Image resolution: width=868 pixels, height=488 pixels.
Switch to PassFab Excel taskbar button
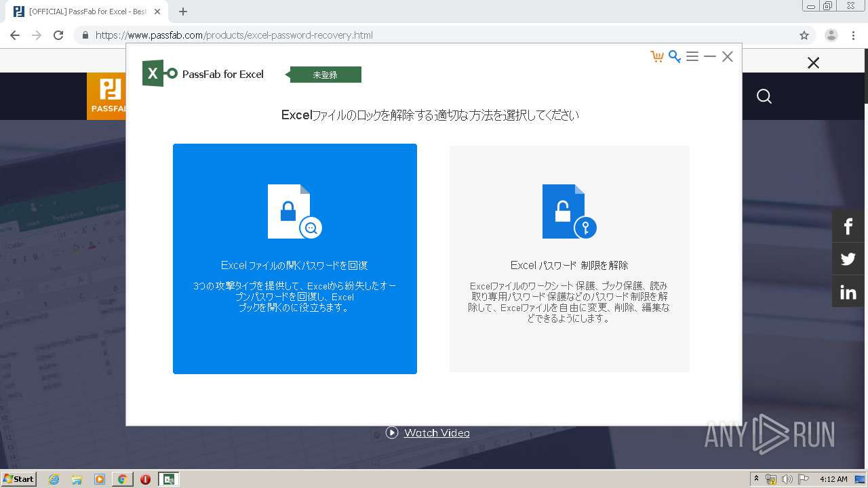169,479
